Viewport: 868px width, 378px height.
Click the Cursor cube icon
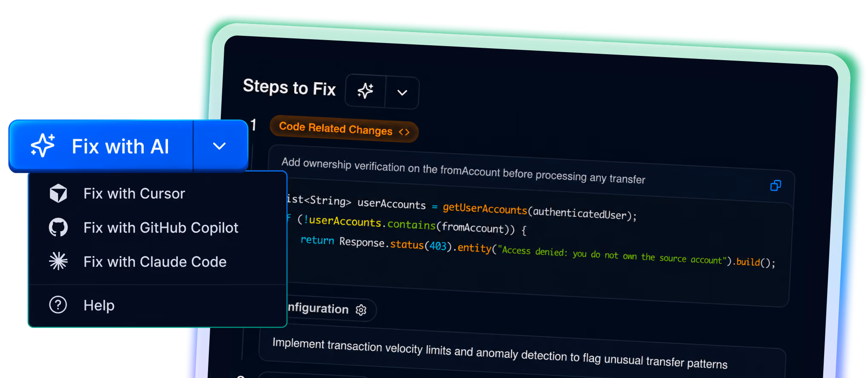(58, 194)
